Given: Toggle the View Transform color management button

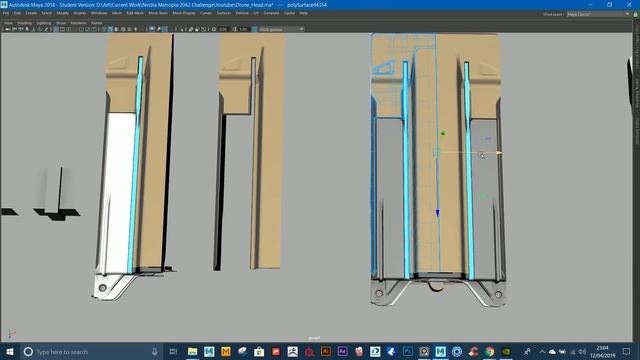Looking at the screenshot, I should tap(254, 29).
